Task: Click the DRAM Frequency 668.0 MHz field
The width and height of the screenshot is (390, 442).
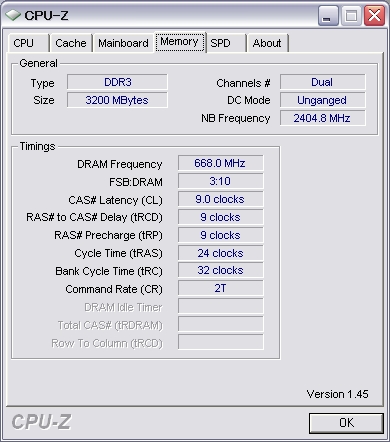Action: pos(220,163)
